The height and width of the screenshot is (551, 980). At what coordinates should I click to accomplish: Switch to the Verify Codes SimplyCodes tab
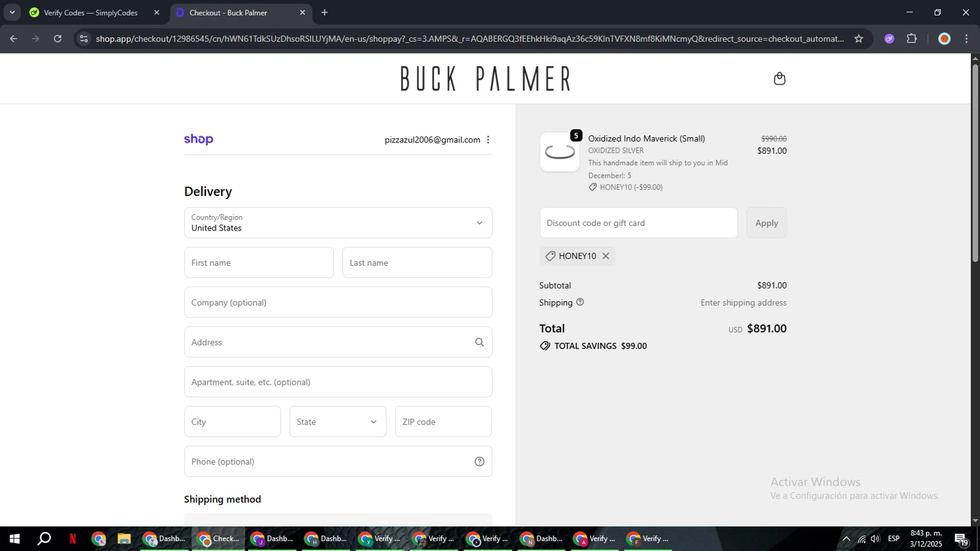tap(94, 12)
